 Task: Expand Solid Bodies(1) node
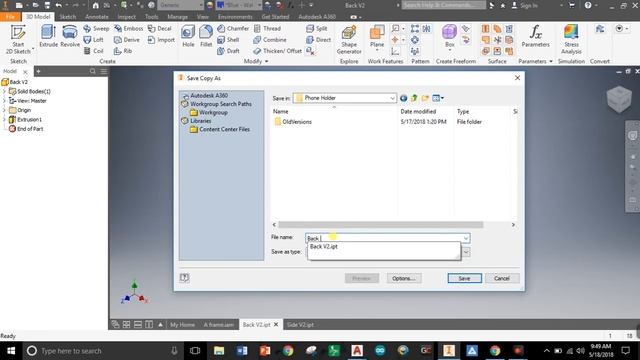4,91
